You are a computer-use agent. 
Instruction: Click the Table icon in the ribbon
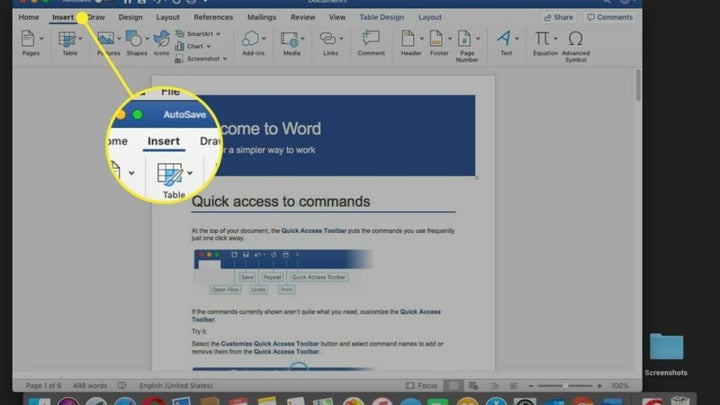coord(68,40)
